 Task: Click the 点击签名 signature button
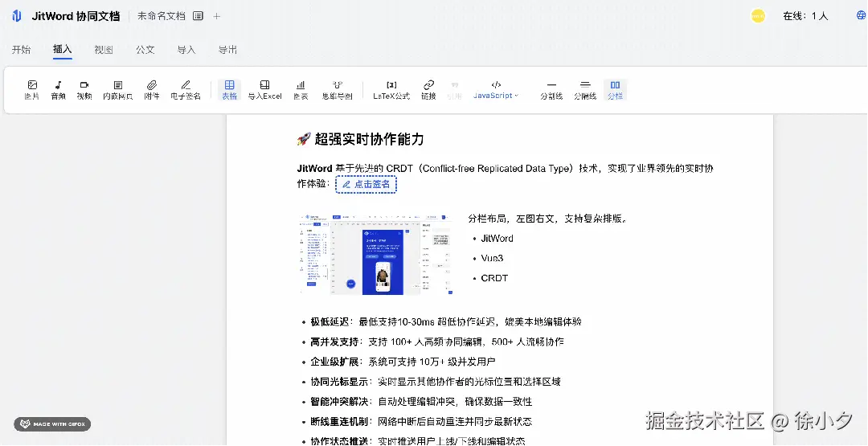pyautogui.click(x=366, y=184)
